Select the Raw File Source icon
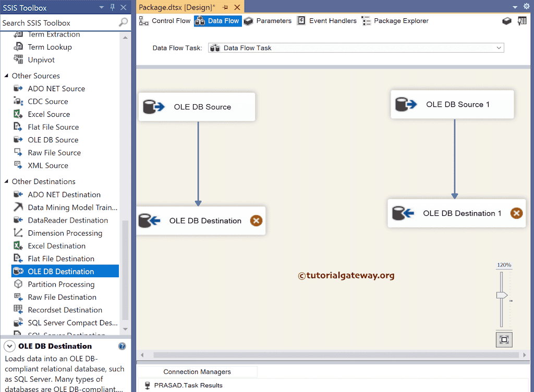Viewport: 534px width, 392px height. 18,152
